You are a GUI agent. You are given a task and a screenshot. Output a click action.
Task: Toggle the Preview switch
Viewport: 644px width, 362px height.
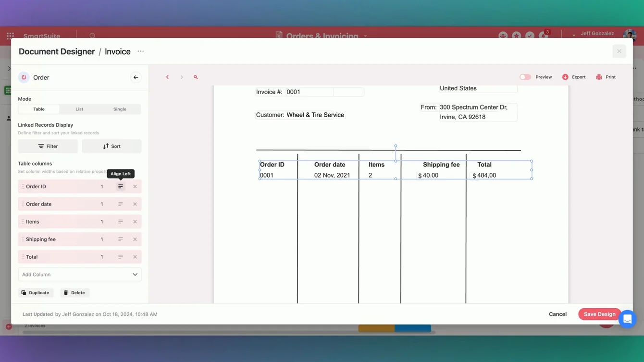coord(525,77)
